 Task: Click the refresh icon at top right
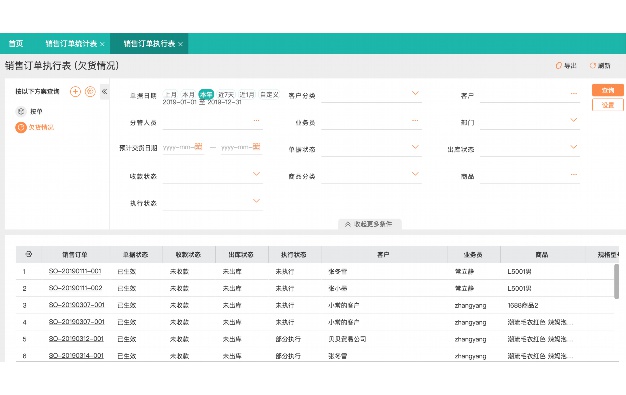tap(593, 66)
